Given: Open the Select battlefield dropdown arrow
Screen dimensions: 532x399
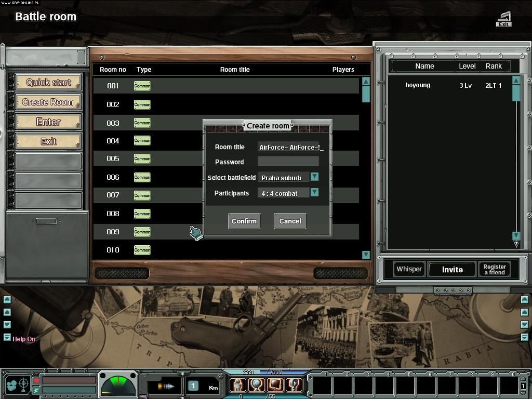Looking at the screenshot, I should pyautogui.click(x=314, y=177).
